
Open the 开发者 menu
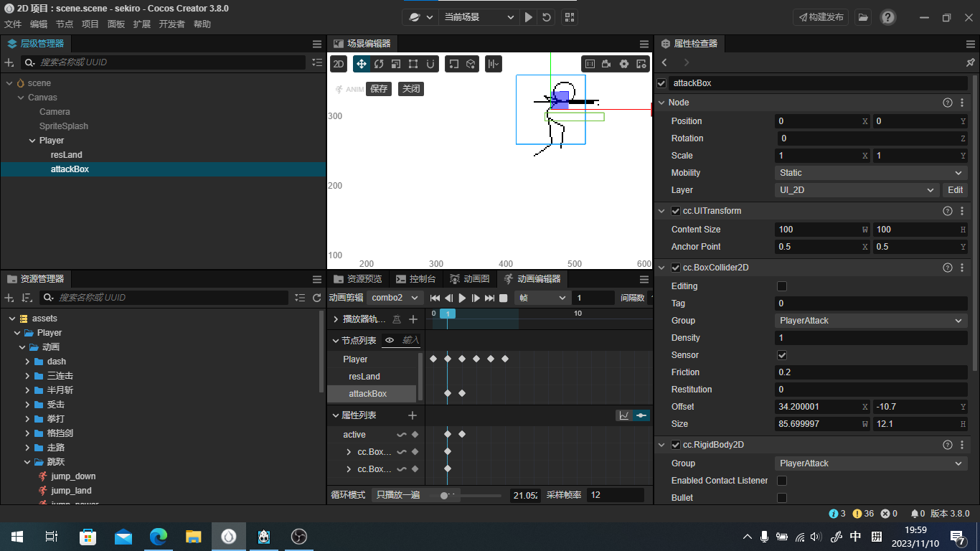tap(171, 24)
